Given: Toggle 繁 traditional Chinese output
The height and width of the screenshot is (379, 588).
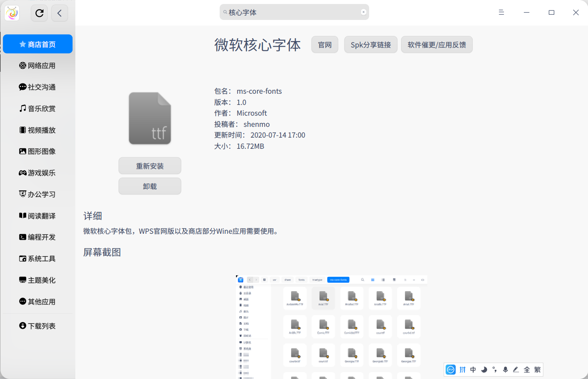Looking at the screenshot, I should pos(537,370).
